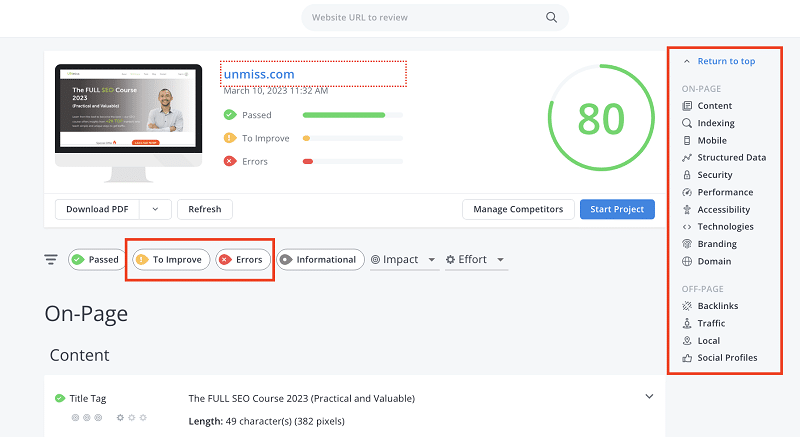Screen dimensions: 800x437
Task: Jump to Mobile section
Action: (712, 140)
